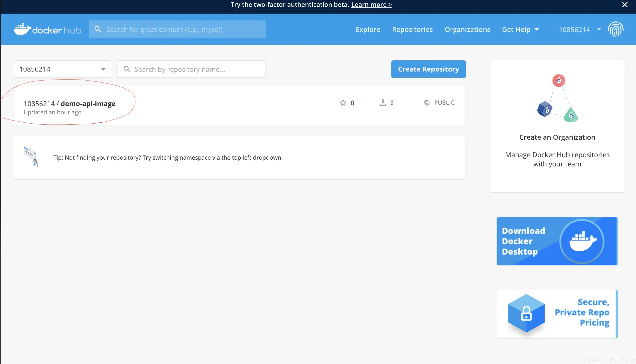Click the repository search magnifier icon

pyautogui.click(x=127, y=69)
